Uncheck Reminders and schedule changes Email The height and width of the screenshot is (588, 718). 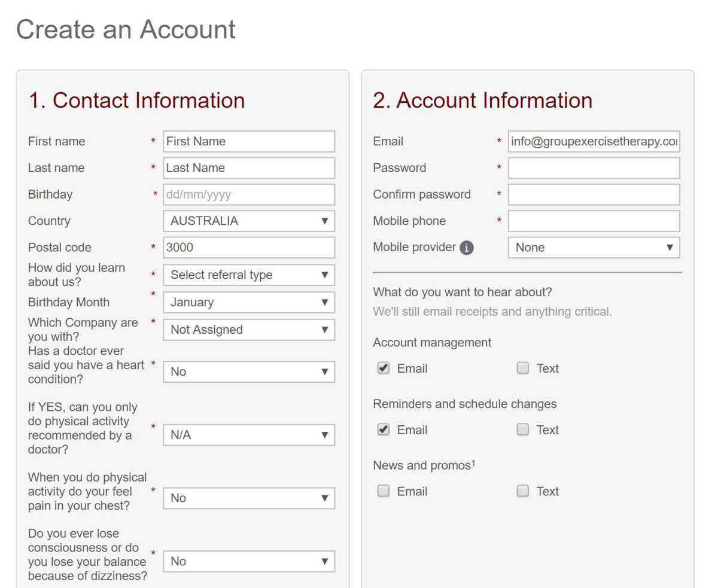384,430
